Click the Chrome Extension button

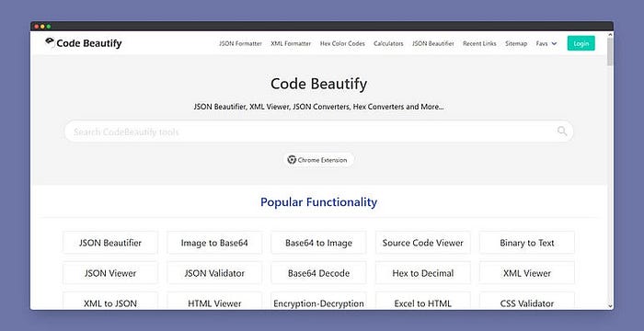[318, 160]
